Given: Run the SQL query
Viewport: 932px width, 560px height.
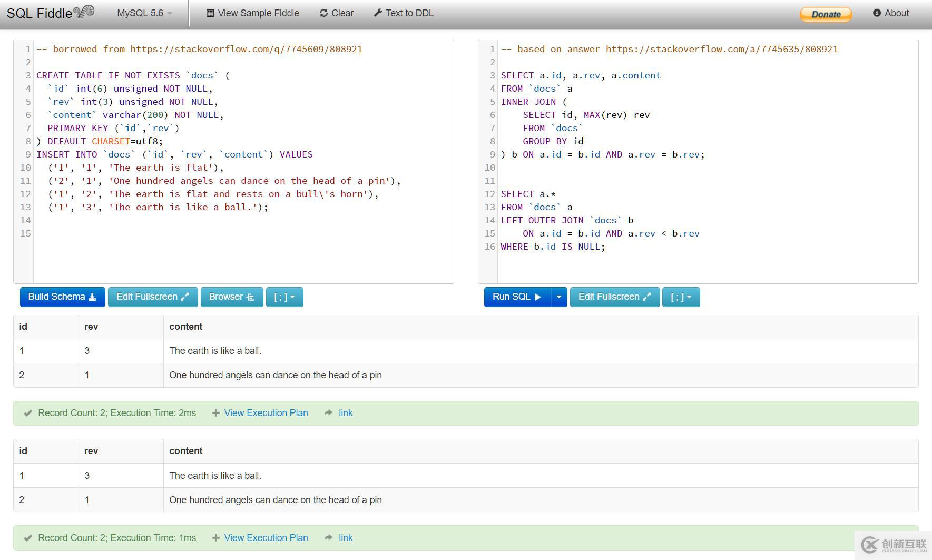Looking at the screenshot, I should (x=517, y=297).
